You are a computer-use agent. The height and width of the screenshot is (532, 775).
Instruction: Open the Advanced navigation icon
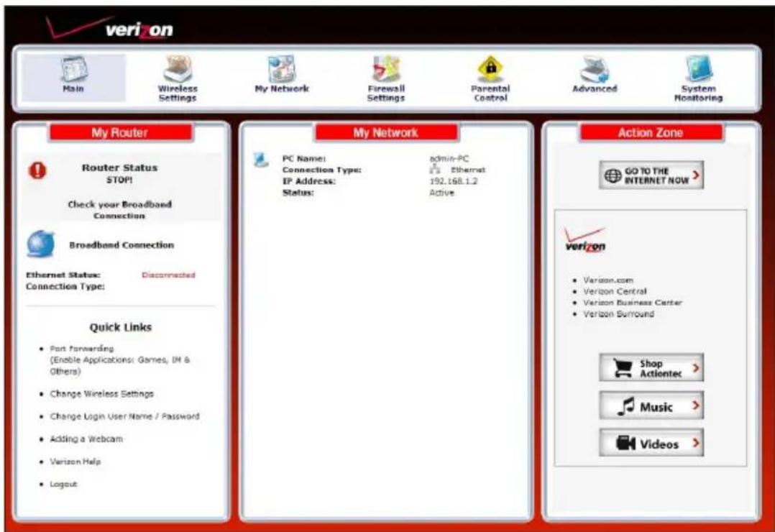click(594, 69)
